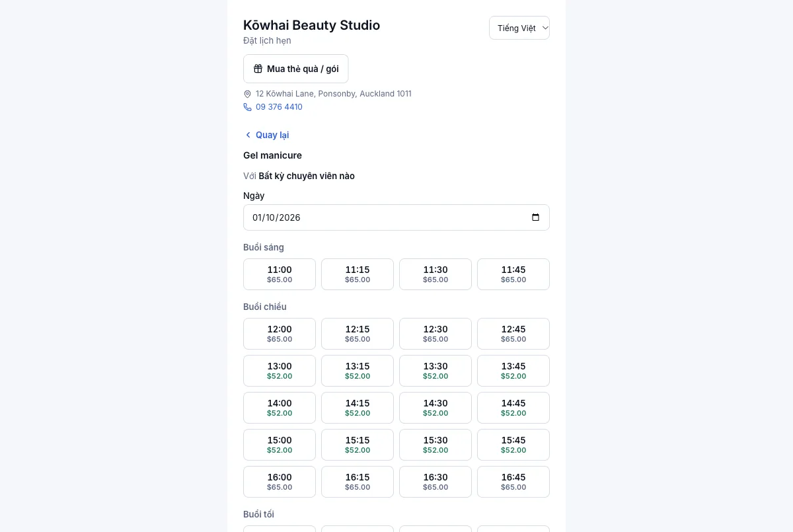The image size is (793, 532).
Task: Choose the 14:15 time slot
Action: tap(358, 408)
